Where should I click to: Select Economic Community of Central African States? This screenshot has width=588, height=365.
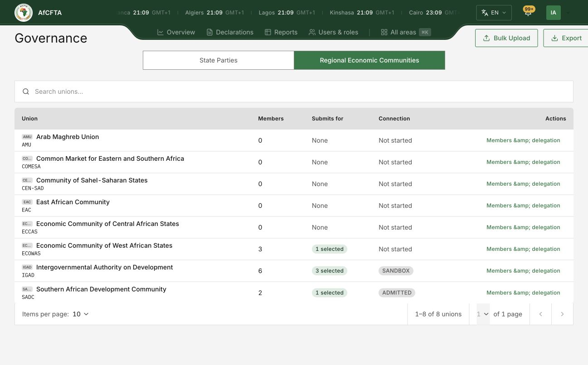107,224
